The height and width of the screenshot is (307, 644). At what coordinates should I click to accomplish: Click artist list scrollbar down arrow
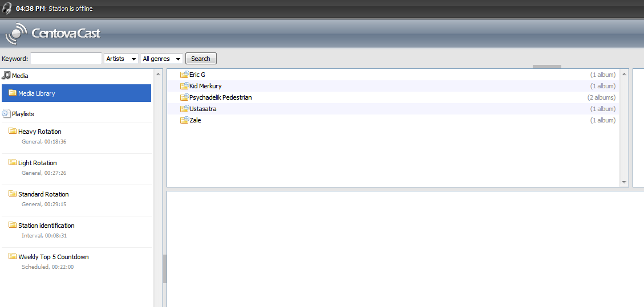[624, 182]
